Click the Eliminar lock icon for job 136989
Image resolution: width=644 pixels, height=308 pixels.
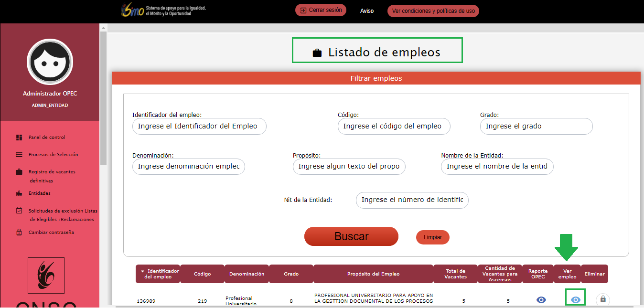602,299
